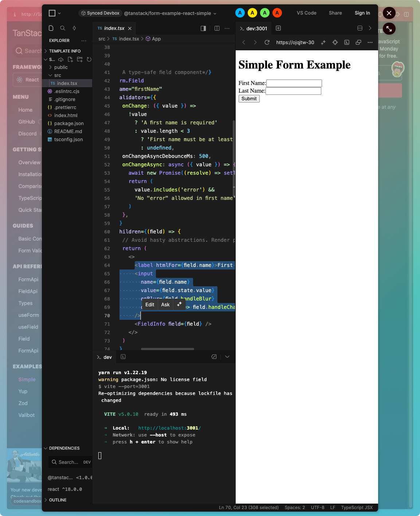420x516 pixels.
Task: Click the cloud download icon in the Explorer toolbar
Action: tap(61, 59)
